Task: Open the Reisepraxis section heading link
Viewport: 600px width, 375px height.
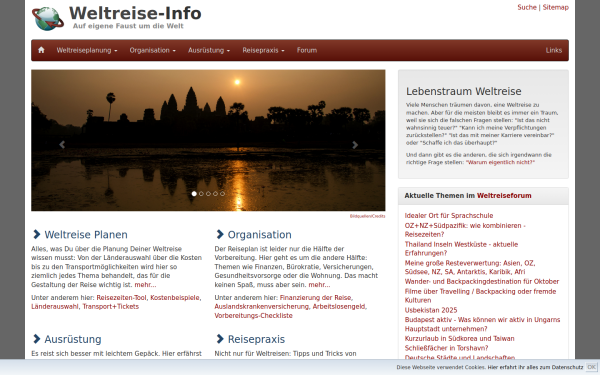Action: [x=256, y=339]
